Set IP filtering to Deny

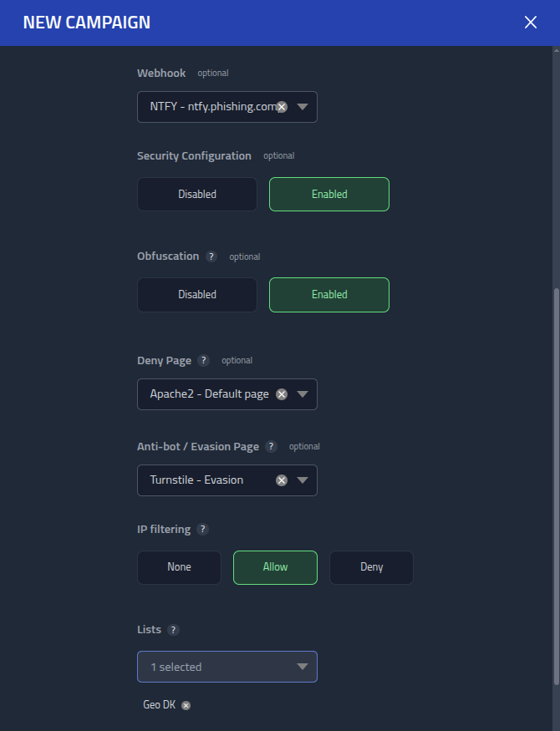[x=371, y=567]
